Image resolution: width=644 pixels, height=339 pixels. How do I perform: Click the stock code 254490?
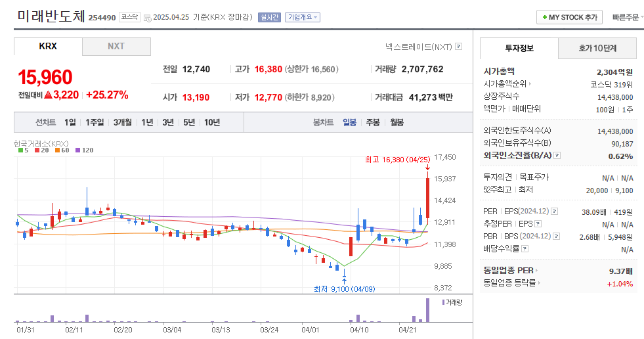102,18
